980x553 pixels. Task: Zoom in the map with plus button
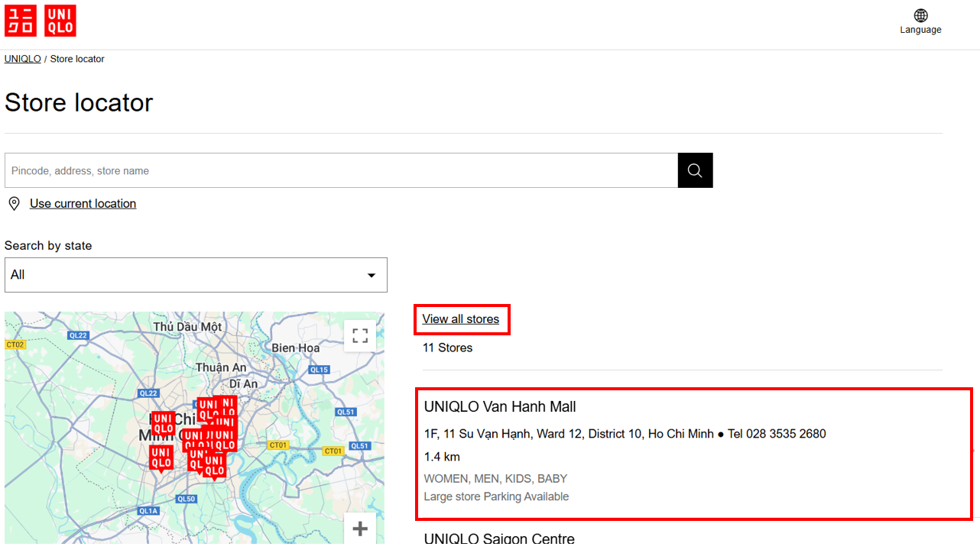click(360, 529)
